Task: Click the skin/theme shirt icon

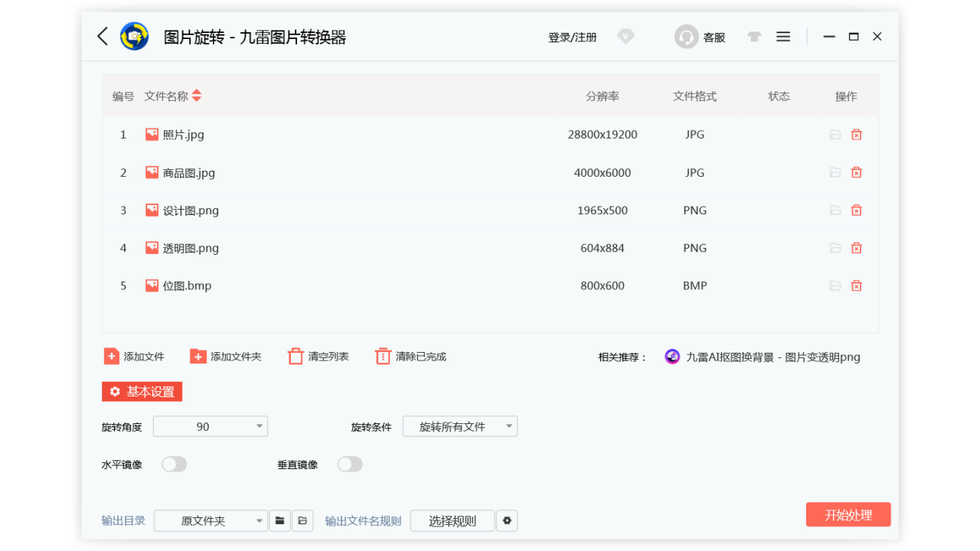Action: (753, 36)
